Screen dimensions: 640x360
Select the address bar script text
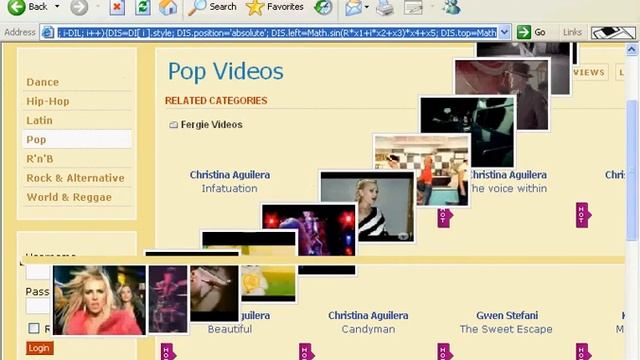tap(277, 32)
